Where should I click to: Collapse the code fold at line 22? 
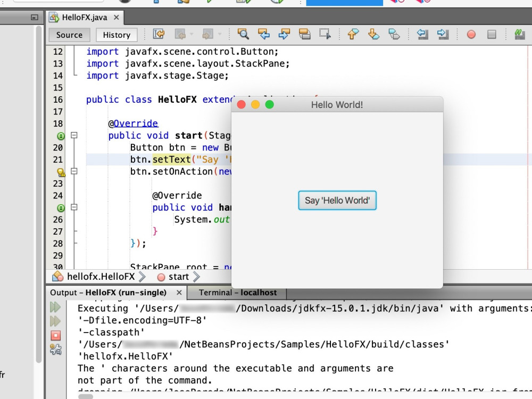pos(74,171)
